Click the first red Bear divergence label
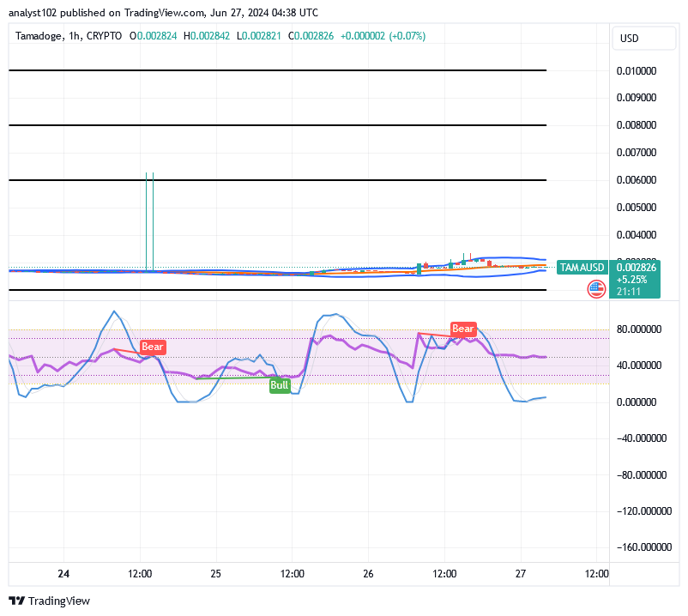This screenshot has height=616, width=688. [152, 347]
